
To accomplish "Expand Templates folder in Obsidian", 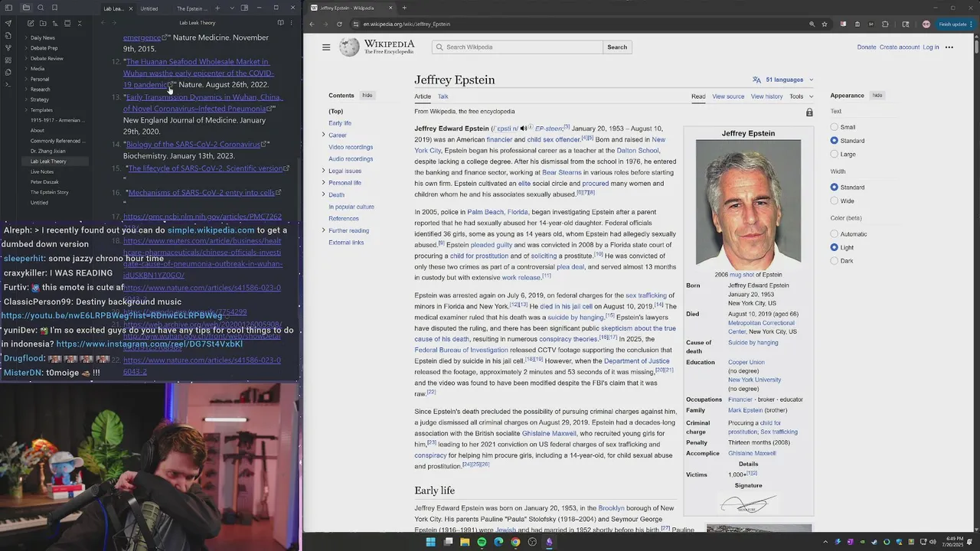I will click(26, 110).
